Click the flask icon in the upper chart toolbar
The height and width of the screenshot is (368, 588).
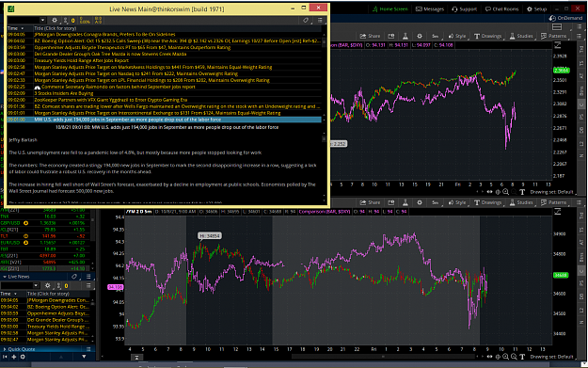(405, 36)
